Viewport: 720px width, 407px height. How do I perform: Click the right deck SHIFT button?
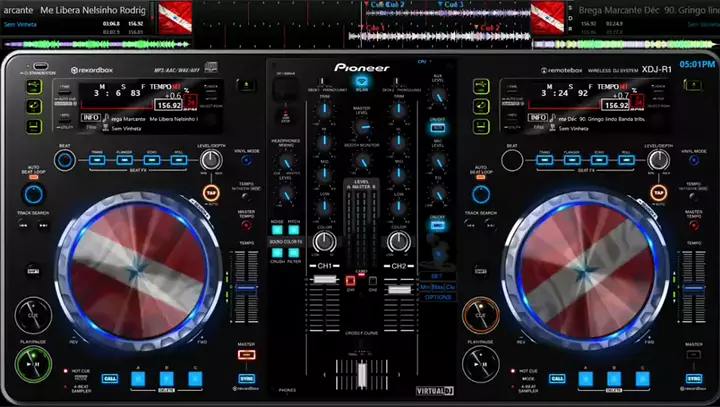(x=481, y=271)
